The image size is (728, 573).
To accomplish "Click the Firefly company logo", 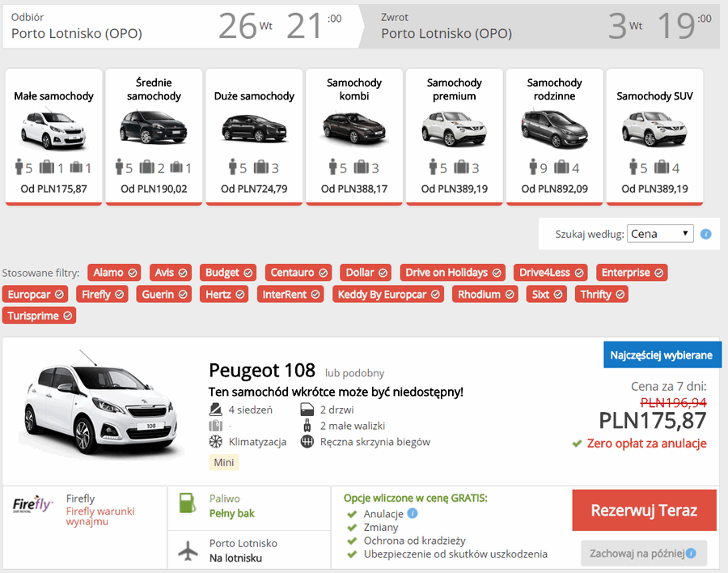I will pos(32,504).
